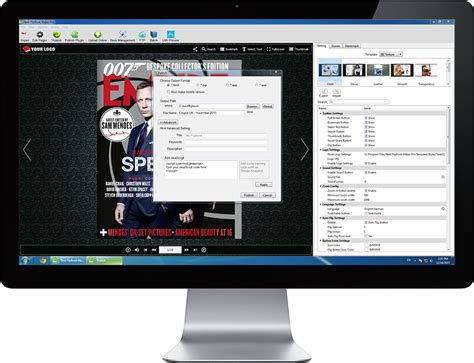Click the LAN Preview icon
Image resolution: width=474 pixels, height=363 pixels.
[170, 36]
